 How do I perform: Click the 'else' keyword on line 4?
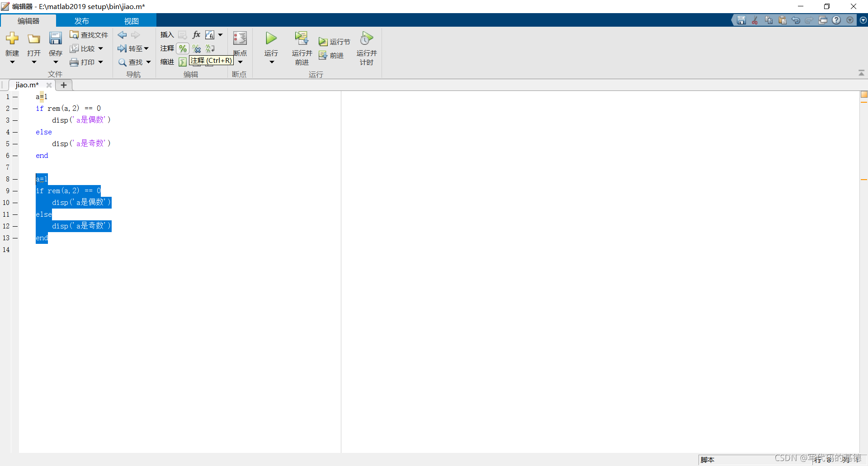(x=44, y=132)
